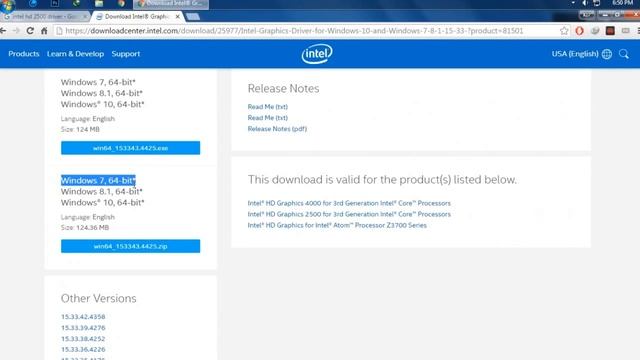The width and height of the screenshot is (640, 360).
Task: Click the Size: 124 MB text
Action: [80, 129]
